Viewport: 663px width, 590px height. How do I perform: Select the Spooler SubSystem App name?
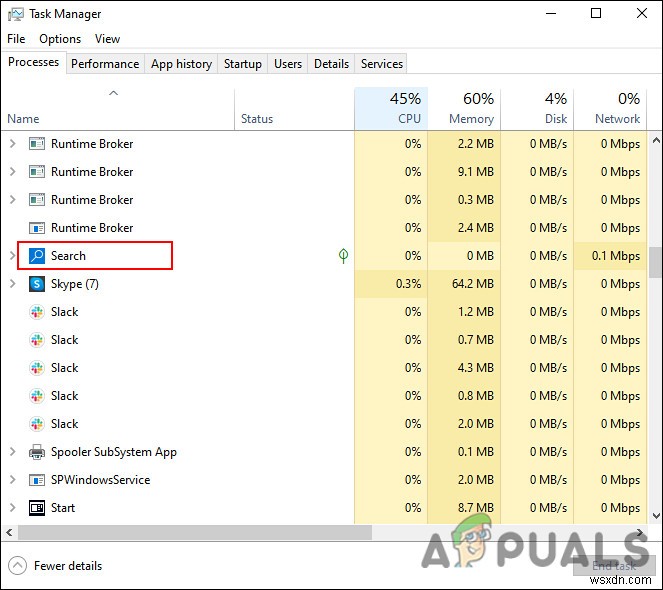114,452
